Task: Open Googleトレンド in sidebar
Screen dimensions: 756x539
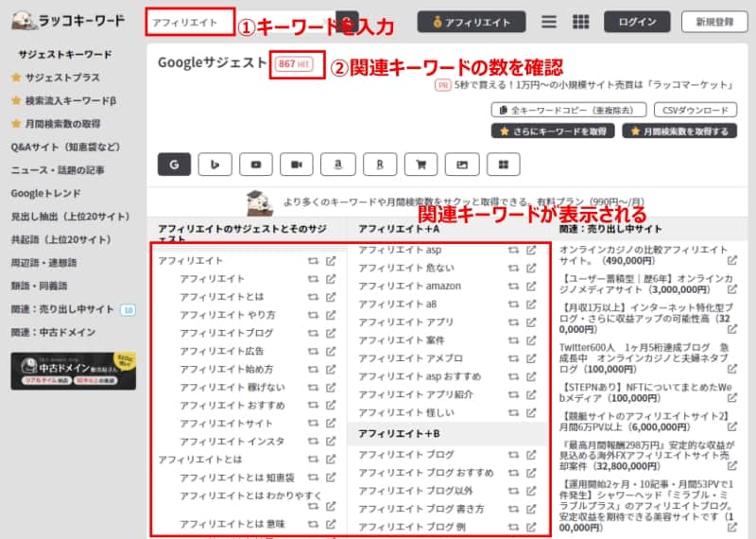Action: click(x=45, y=193)
